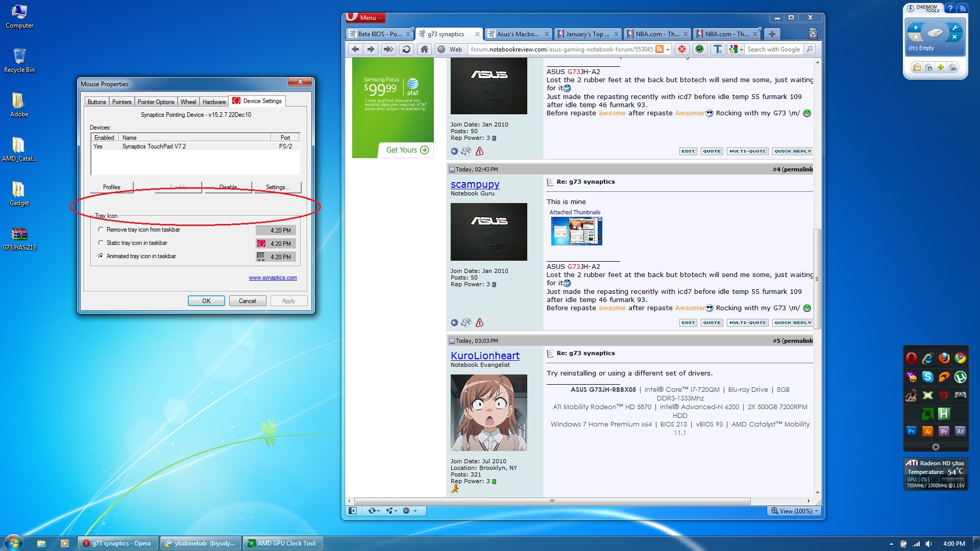Viewport: 980px width, 551px height.
Task: Click the Settings... button
Action: coord(277,187)
